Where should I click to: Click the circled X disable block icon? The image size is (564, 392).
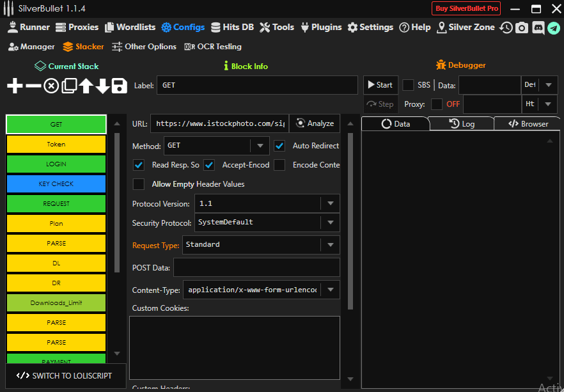(x=51, y=86)
